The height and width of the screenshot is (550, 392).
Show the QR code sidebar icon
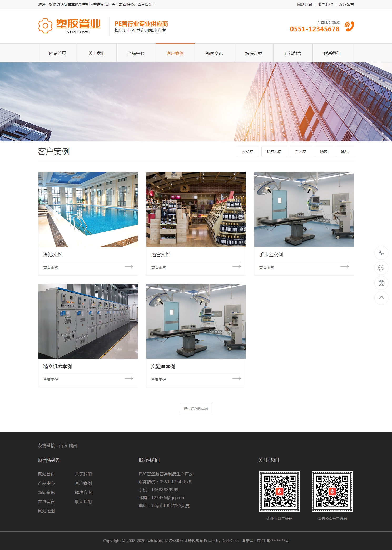[x=381, y=283]
